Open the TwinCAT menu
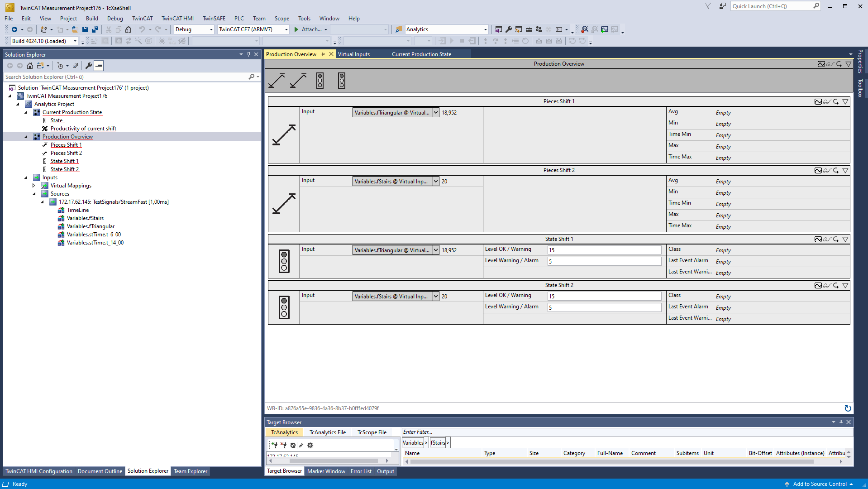868x489 pixels. point(142,19)
